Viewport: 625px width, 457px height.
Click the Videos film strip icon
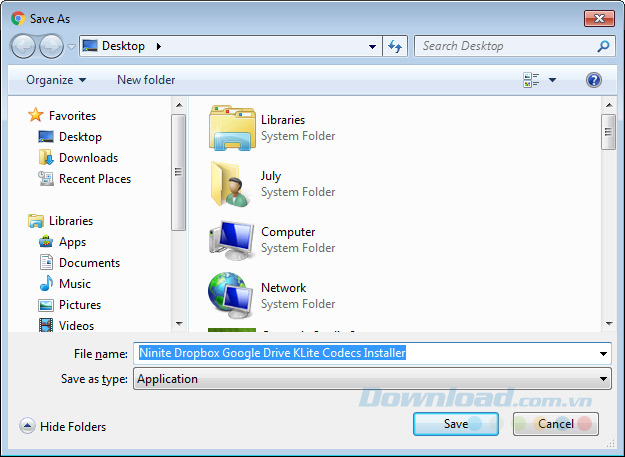click(46, 325)
